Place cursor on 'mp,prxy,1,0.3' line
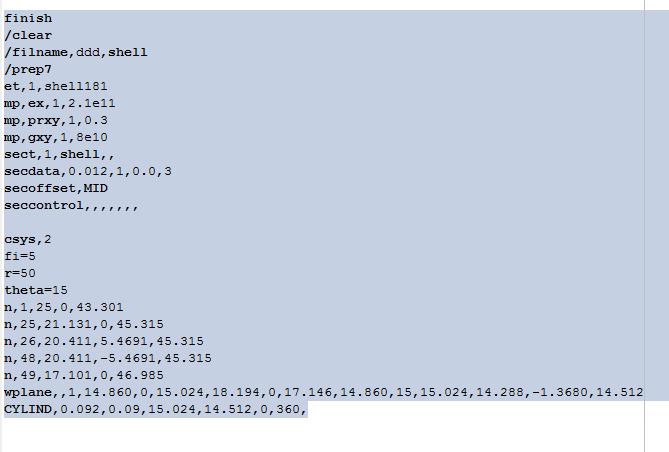 coord(54,120)
